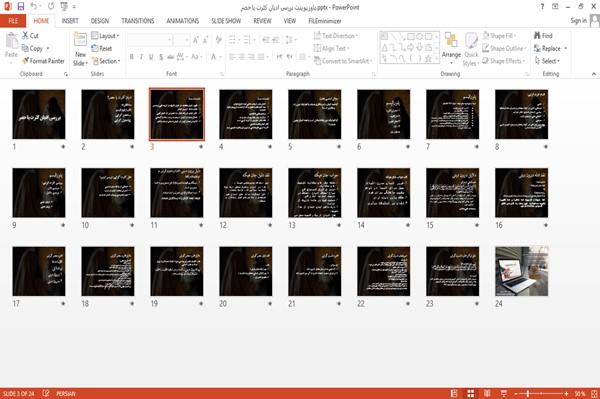Image resolution: width=600 pixels, height=399 pixels.
Task: Click the Redo icon in quick access toolbar
Action: point(51,7)
